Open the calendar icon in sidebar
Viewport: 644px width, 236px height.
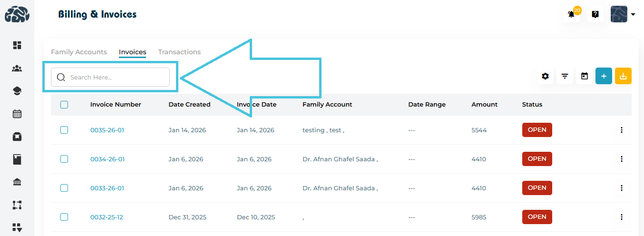[x=17, y=114]
